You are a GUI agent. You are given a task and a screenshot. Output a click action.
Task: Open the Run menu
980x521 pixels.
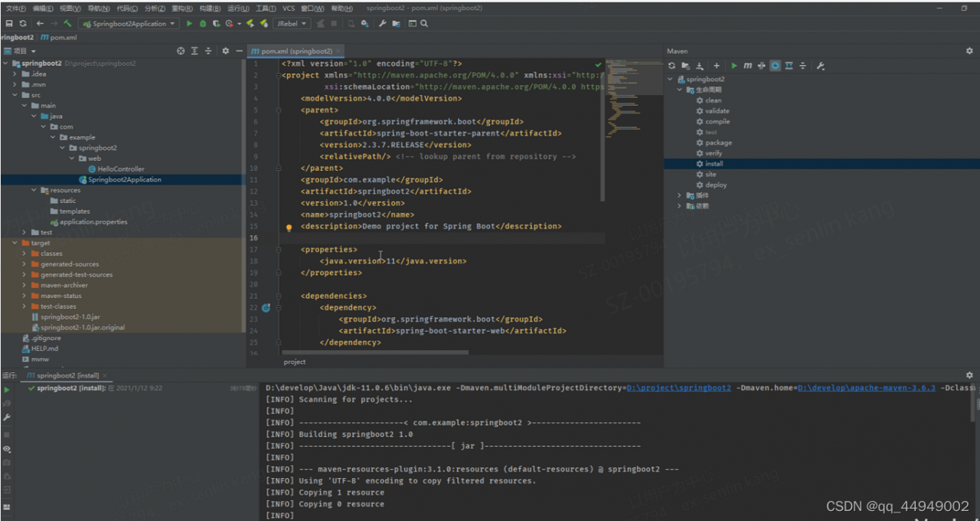click(x=238, y=8)
